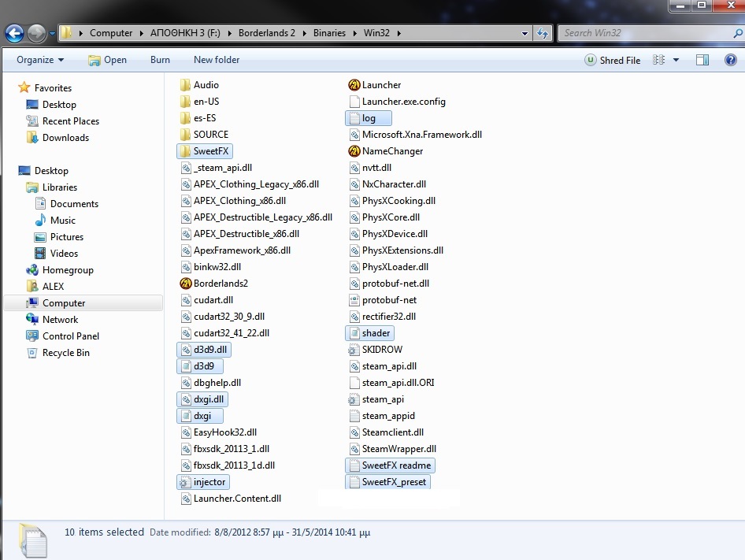
Task: Click the Shred File button
Action: point(613,61)
